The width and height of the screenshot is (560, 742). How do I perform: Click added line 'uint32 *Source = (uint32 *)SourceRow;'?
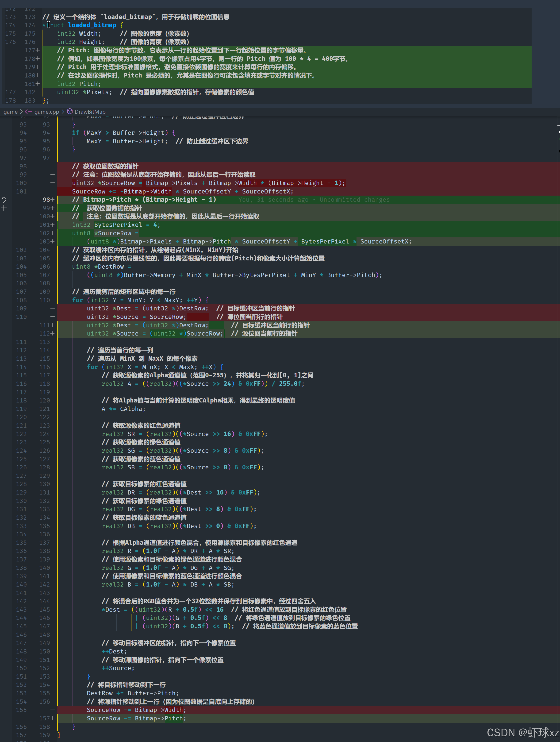155,334
